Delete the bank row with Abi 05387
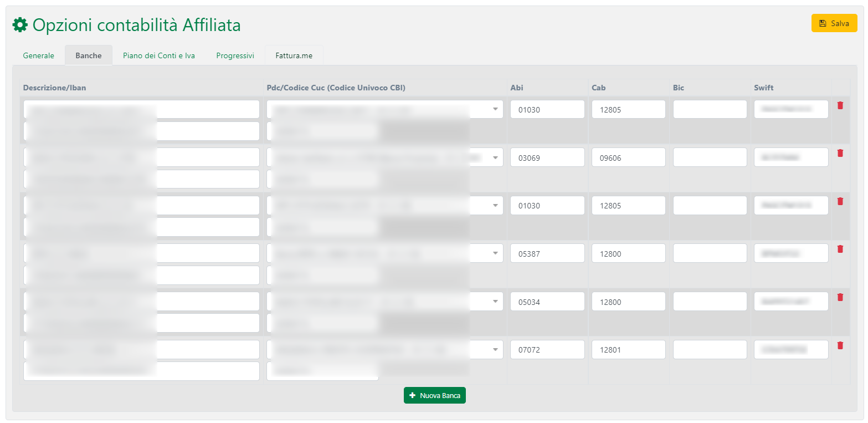This screenshot has height=423, width=868. click(840, 249)
